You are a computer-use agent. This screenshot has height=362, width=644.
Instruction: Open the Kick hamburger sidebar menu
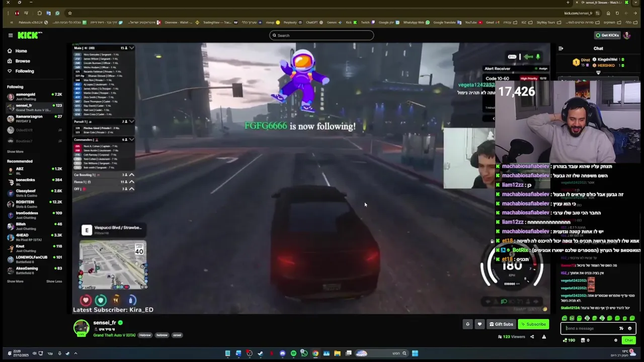10,35
